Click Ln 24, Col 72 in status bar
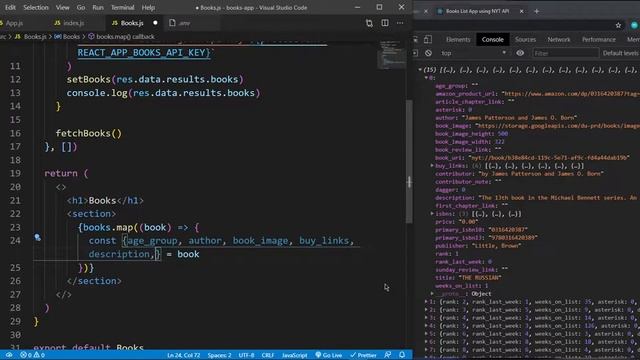 183,355
